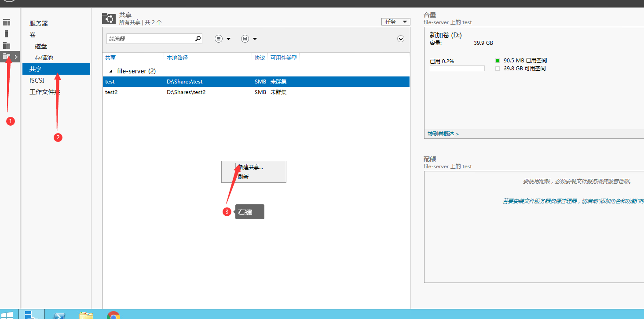Go to 服务器 in the navigation pane
644x319 pixels.
click(x=39, y=23)
